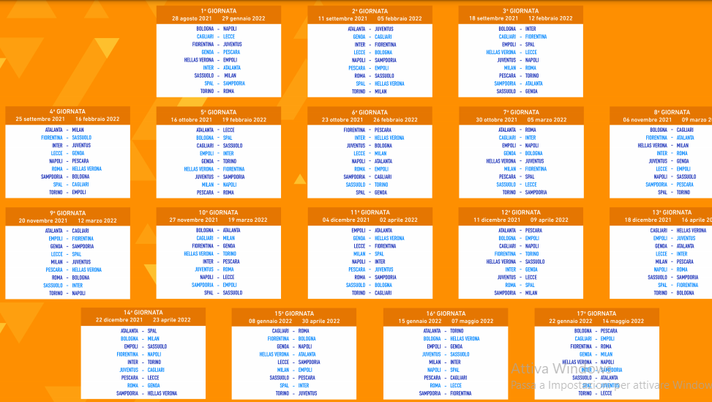The image size is (712, 402).
Task: Click the 14ª Giornata title
Action: pos(143,312)
